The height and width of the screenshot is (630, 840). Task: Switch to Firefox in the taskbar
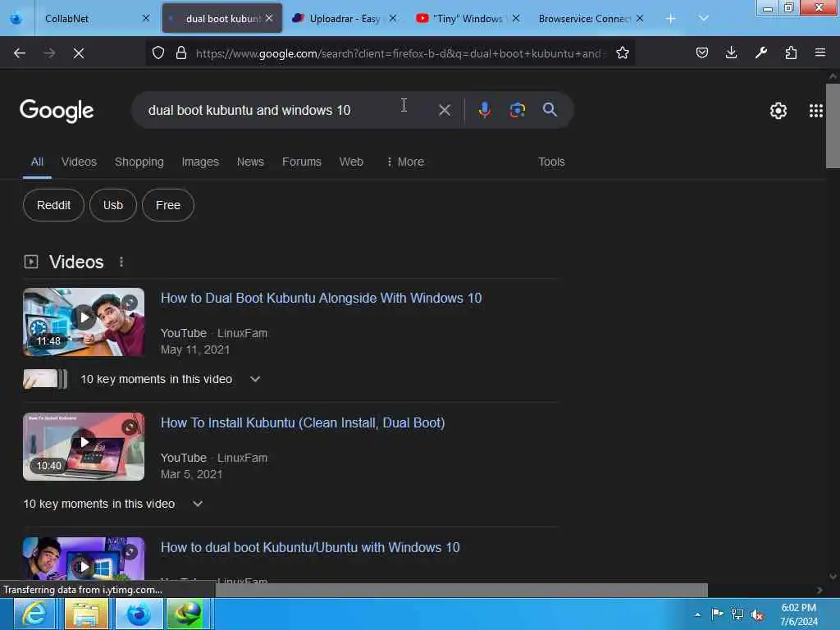click(x=138, y=614)
